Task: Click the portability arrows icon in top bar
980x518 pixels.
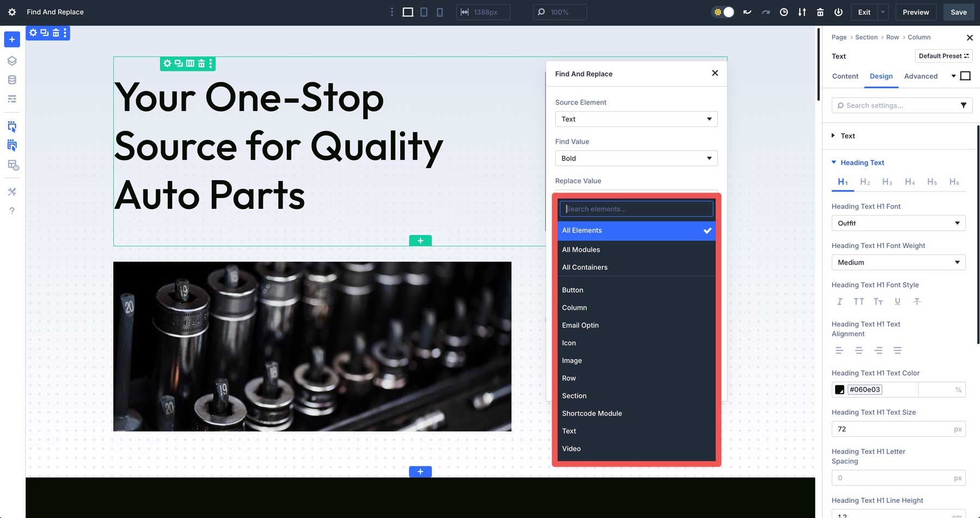Action: (802, 12)
